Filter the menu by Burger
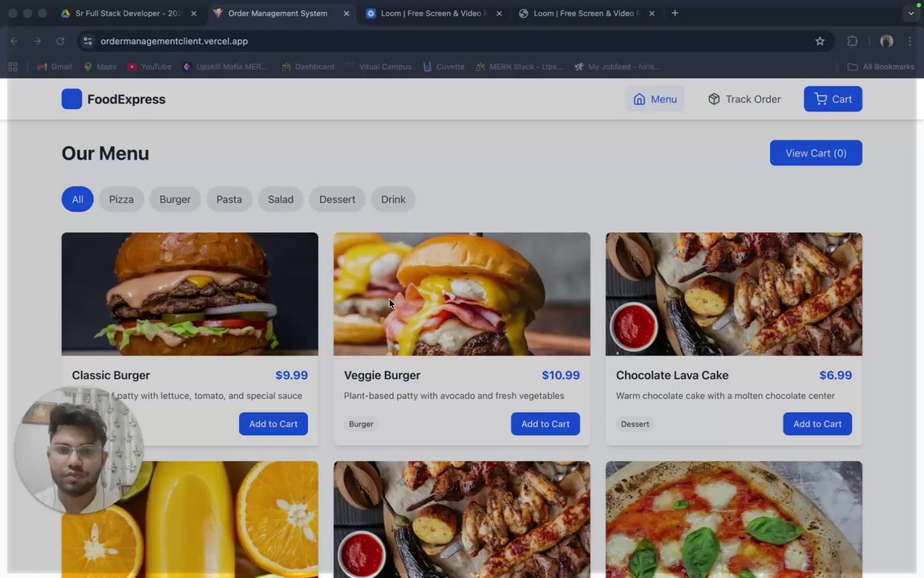 click(175, 199)
